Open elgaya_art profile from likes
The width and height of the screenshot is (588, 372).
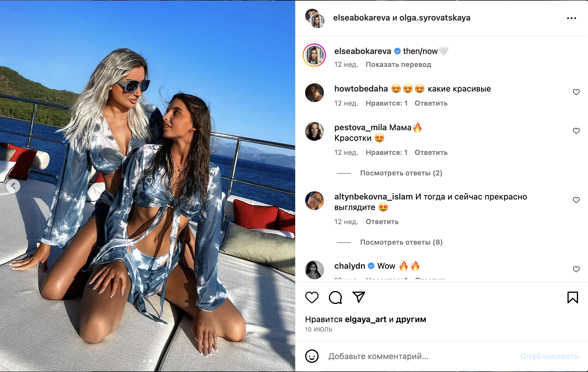click(x=366, y=319)
